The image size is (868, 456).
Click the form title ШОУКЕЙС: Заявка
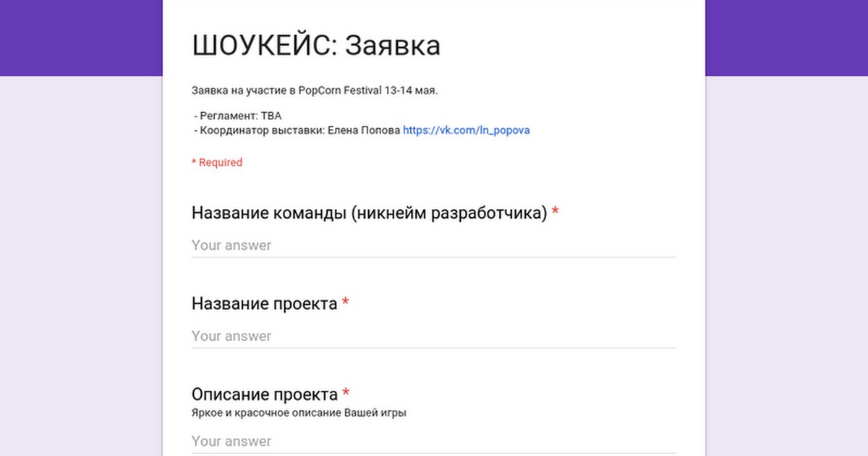(316, 46)
